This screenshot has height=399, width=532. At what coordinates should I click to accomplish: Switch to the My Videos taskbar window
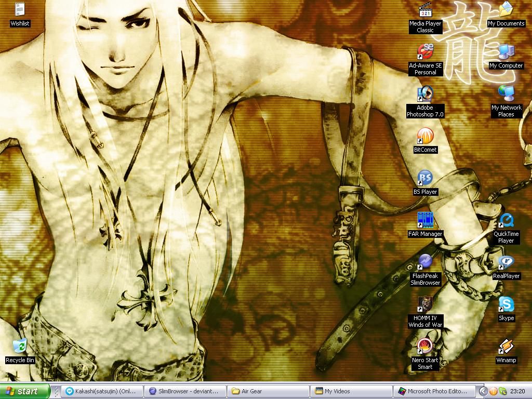351,391
